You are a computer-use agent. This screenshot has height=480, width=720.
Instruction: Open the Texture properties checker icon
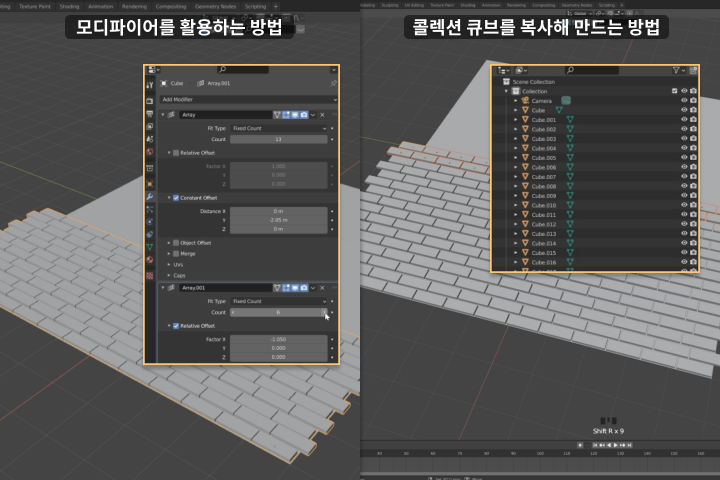click(x=150, y=276)
